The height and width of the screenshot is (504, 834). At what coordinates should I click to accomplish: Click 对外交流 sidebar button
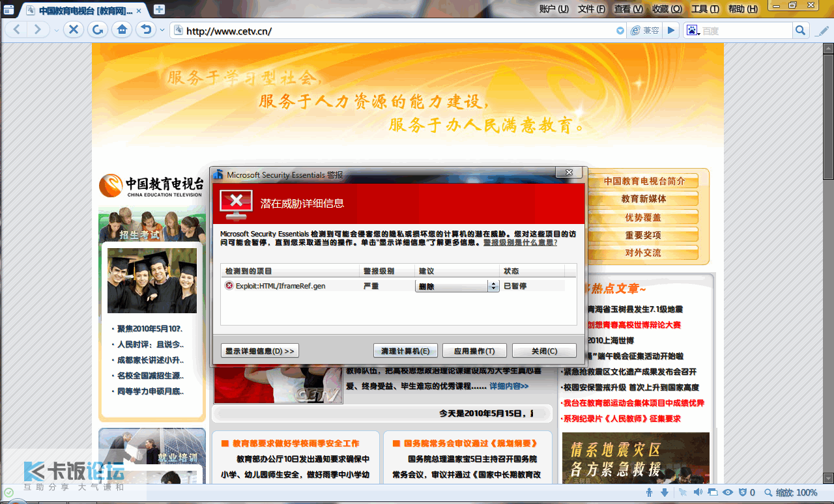pos(644,253)
